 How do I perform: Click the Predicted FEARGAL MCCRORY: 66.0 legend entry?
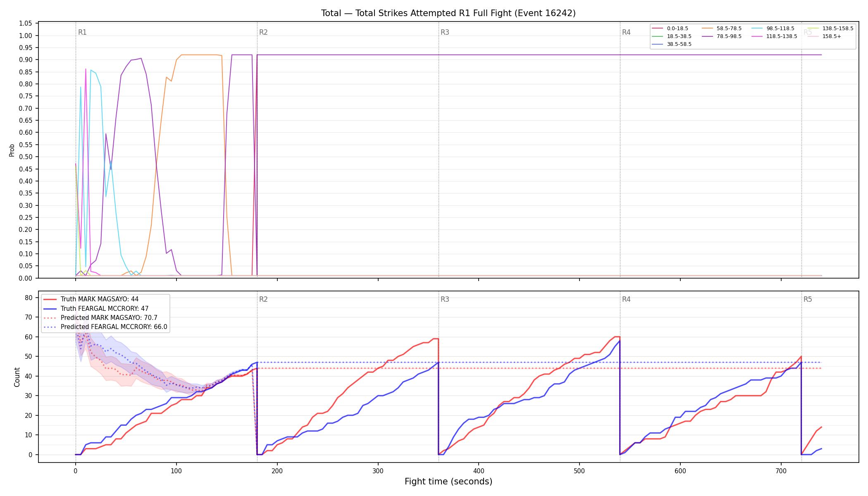point(105,327)
